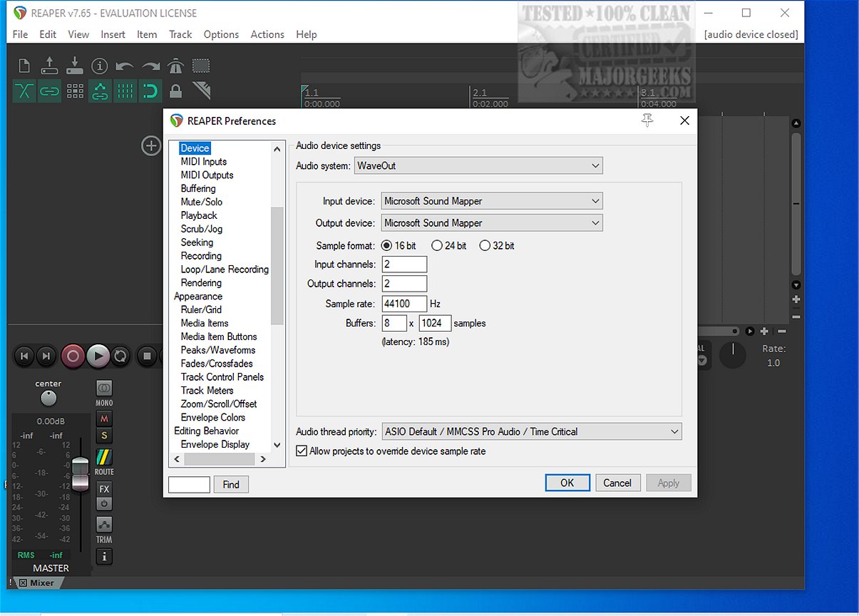Toggle the lock icon in toolbar
This screenshot has height=616, width=859.
[175, 91]
